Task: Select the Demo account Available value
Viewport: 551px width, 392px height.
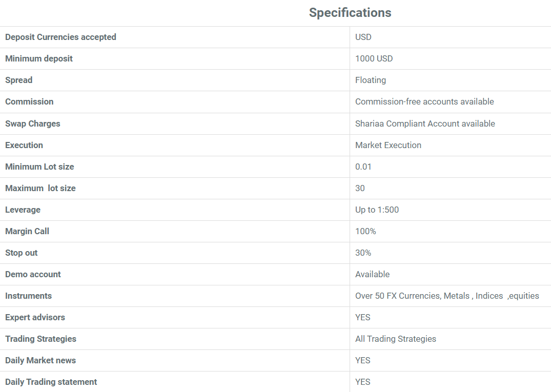Action: 373,274
